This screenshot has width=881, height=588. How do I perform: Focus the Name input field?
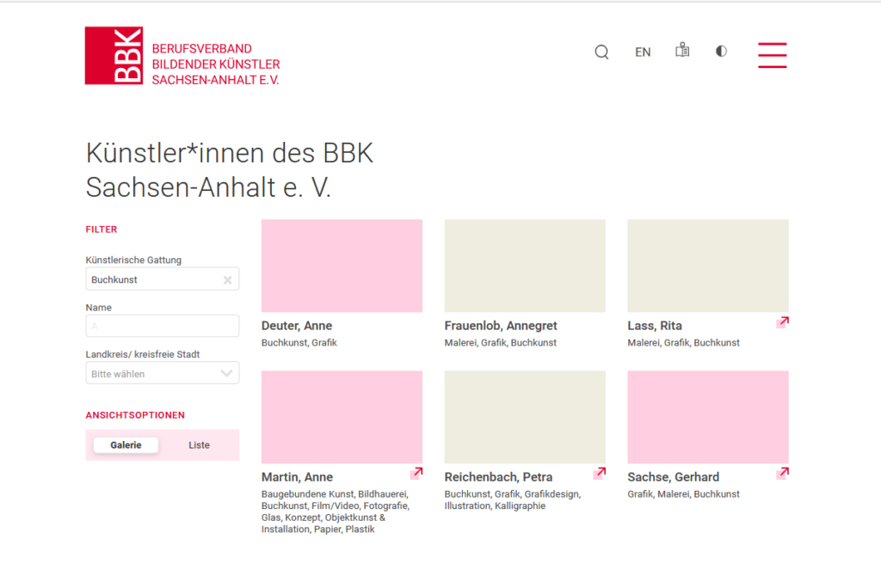coord(163,326)
